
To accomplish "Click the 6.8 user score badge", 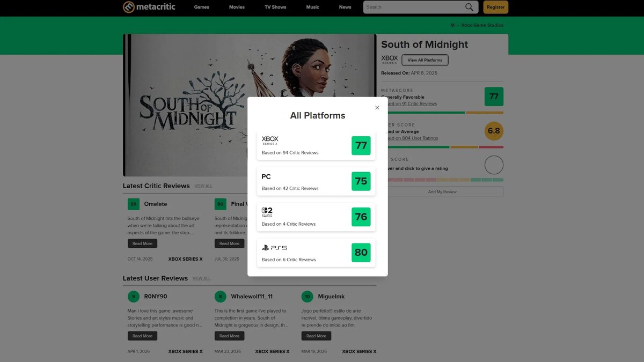I will point(494,131).
